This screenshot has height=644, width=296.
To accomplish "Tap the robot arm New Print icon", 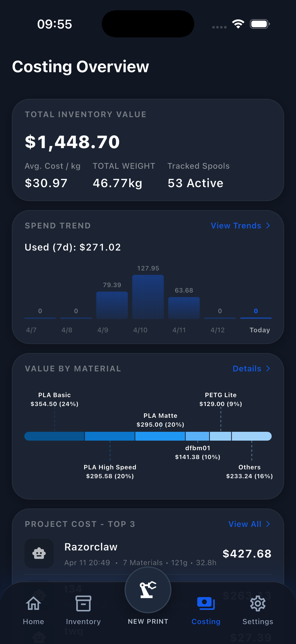I will click(x=148, y=590).
